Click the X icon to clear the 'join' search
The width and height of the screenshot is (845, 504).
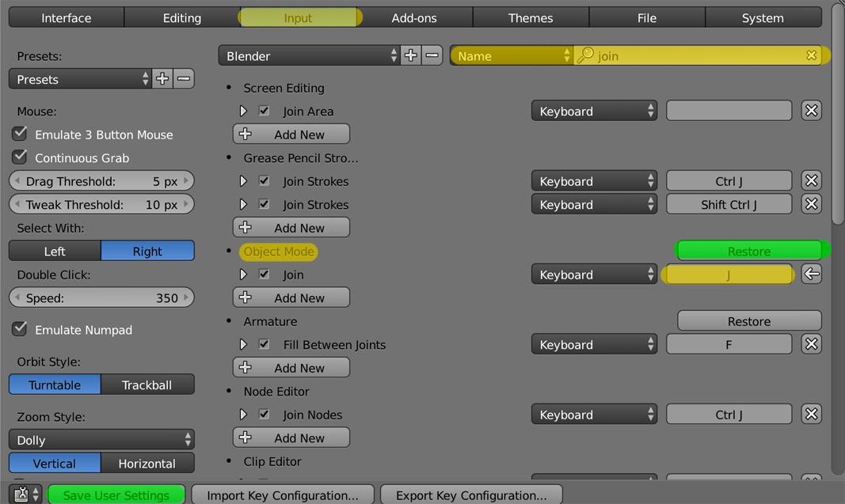tap(812, 55)
